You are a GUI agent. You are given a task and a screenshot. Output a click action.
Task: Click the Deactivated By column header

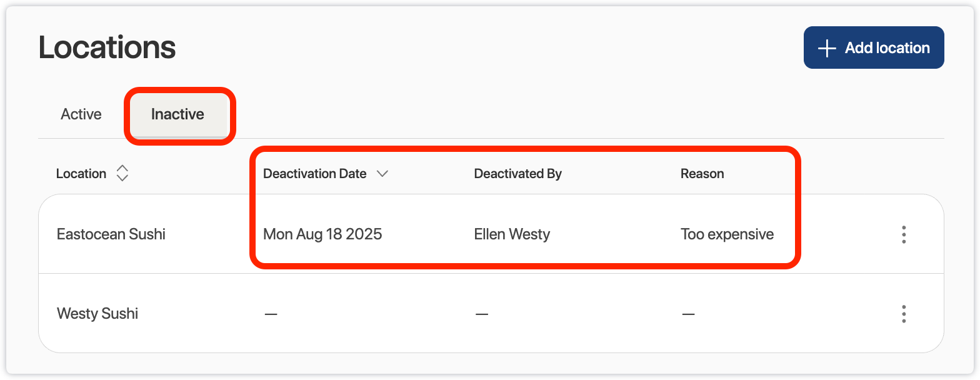[517, 173]
